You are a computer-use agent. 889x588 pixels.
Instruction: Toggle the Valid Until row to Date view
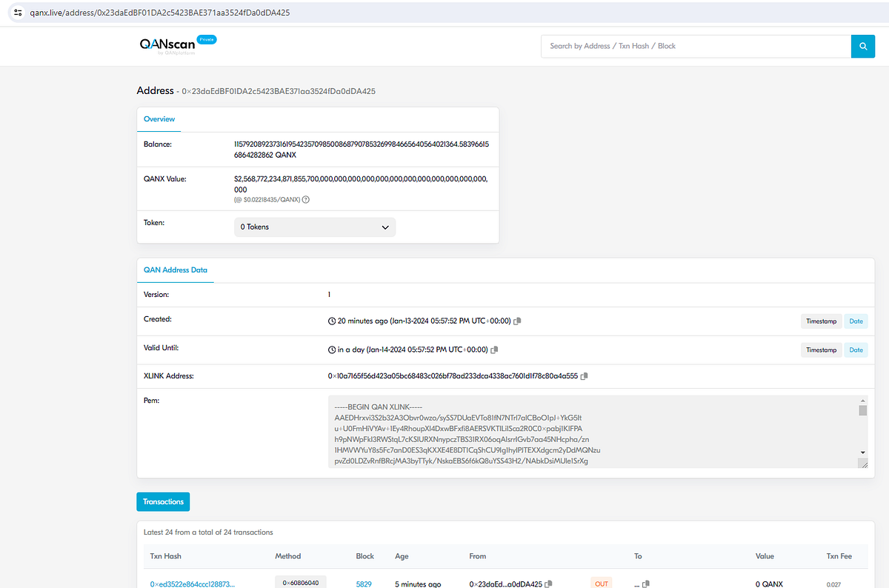pyautogui.click(x=856, y=350)
